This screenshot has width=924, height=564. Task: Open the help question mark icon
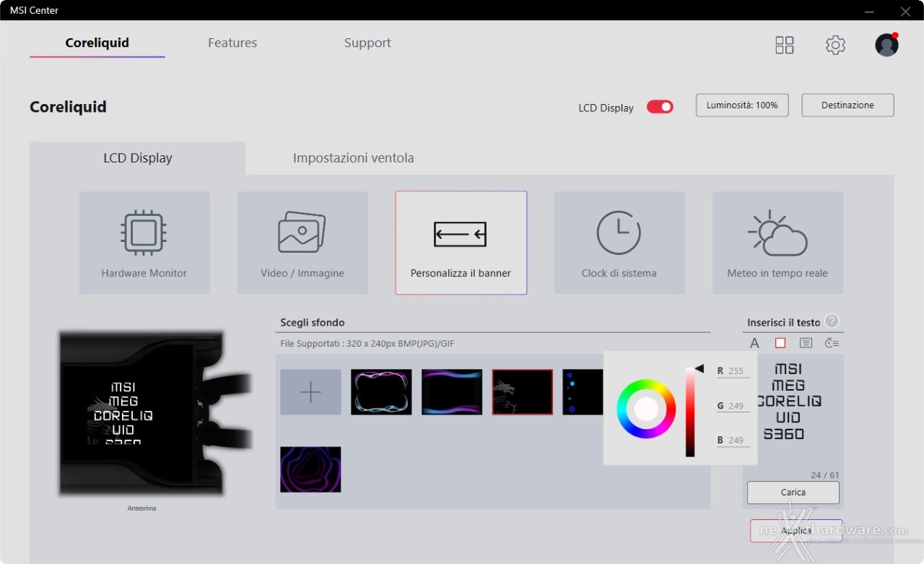tap(832, 321)
